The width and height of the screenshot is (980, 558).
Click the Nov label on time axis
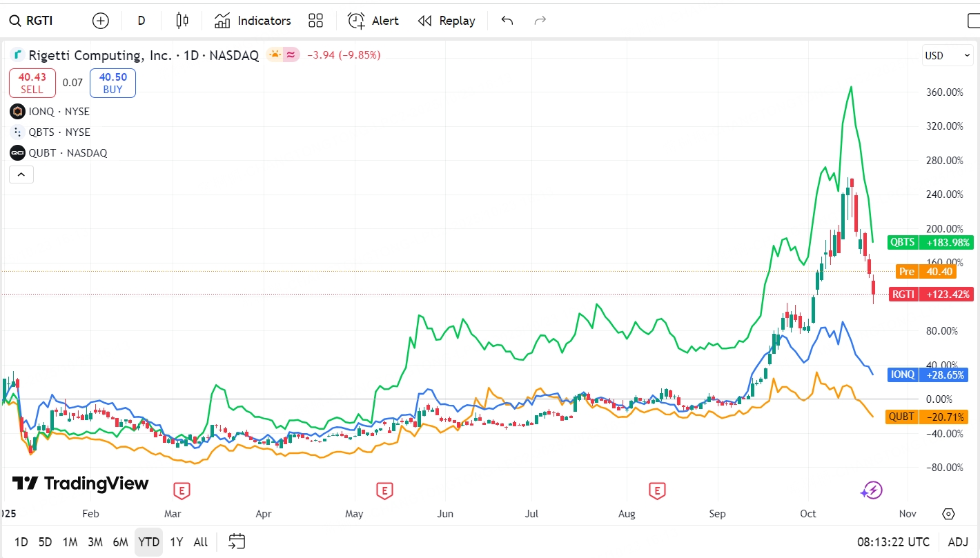click(908, 514)
